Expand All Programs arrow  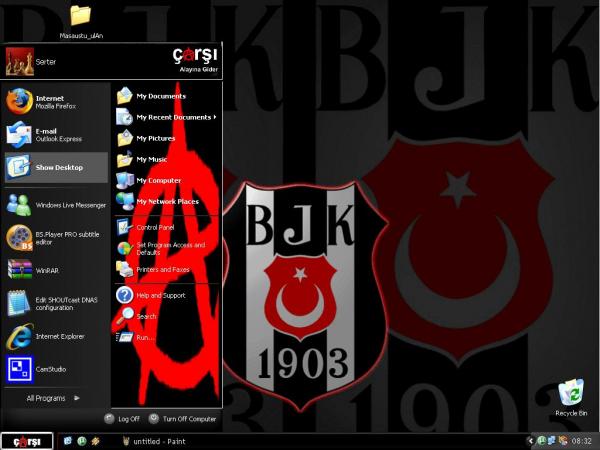(x=77, y=398)
